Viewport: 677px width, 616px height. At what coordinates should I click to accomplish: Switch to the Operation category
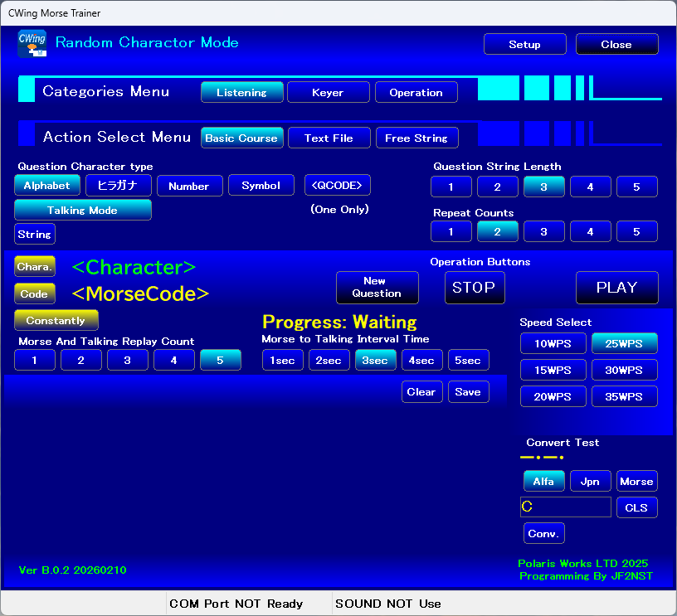pos(416,93)
